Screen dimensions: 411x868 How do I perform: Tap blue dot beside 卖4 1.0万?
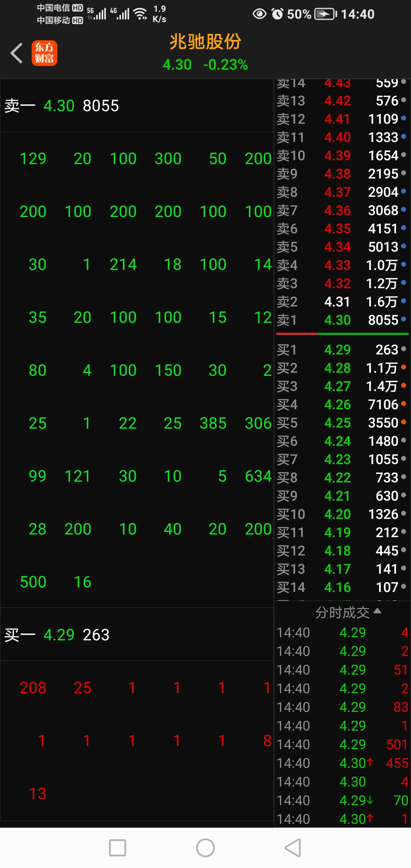404,264
